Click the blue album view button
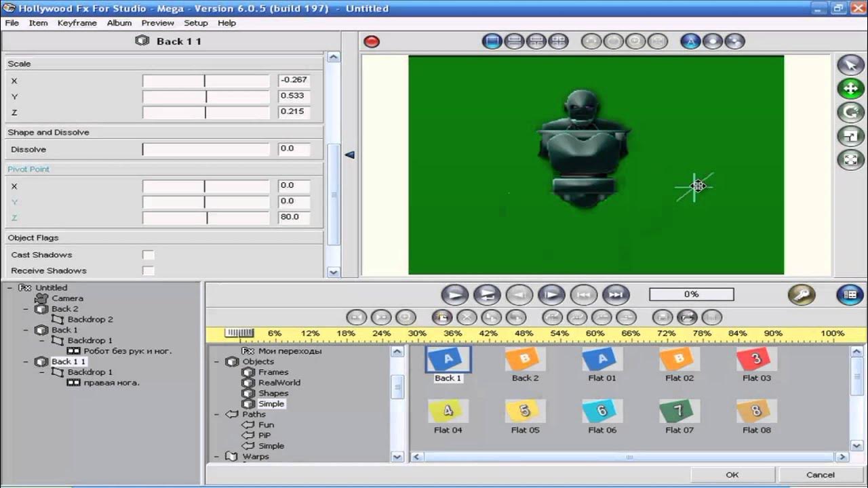Screen dimensions: 868x488 (850, 295)
